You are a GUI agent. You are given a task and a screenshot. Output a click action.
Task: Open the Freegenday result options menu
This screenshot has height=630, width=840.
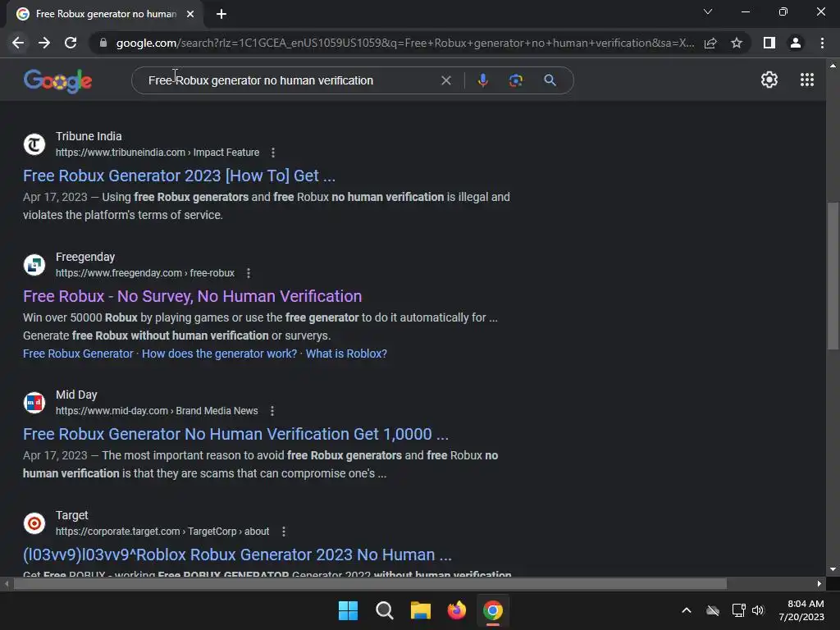coord(249,273)
